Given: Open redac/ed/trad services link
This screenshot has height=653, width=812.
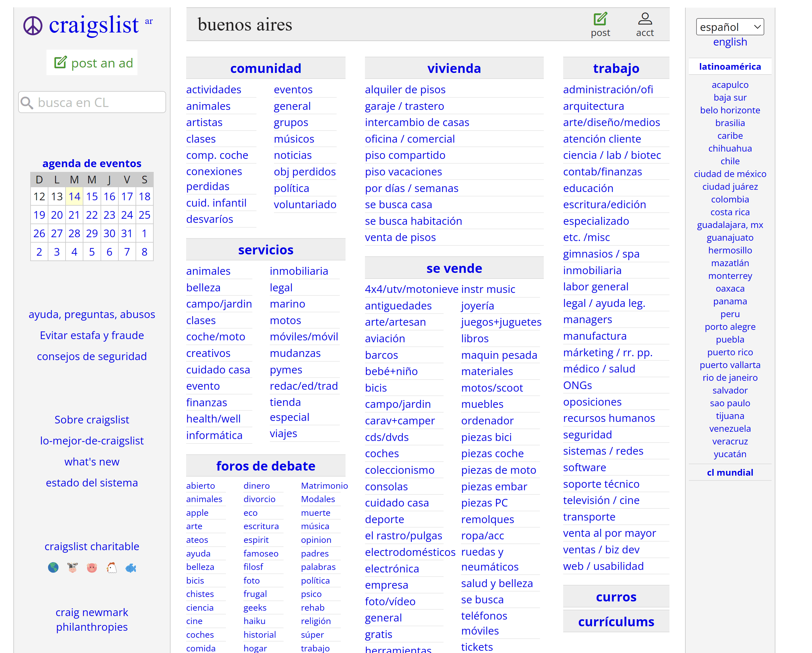Looking at the screenshot, I should click(304, 386).
